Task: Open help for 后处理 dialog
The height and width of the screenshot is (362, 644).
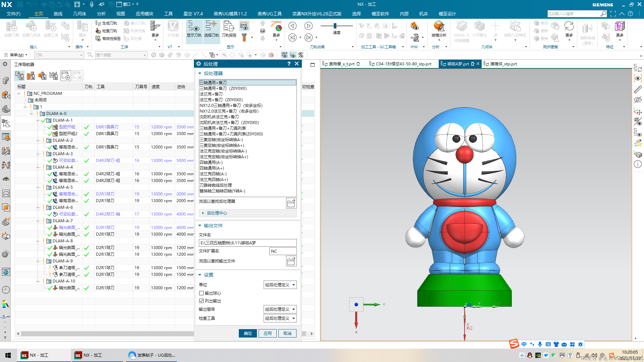Action: (x=289, y=64)
